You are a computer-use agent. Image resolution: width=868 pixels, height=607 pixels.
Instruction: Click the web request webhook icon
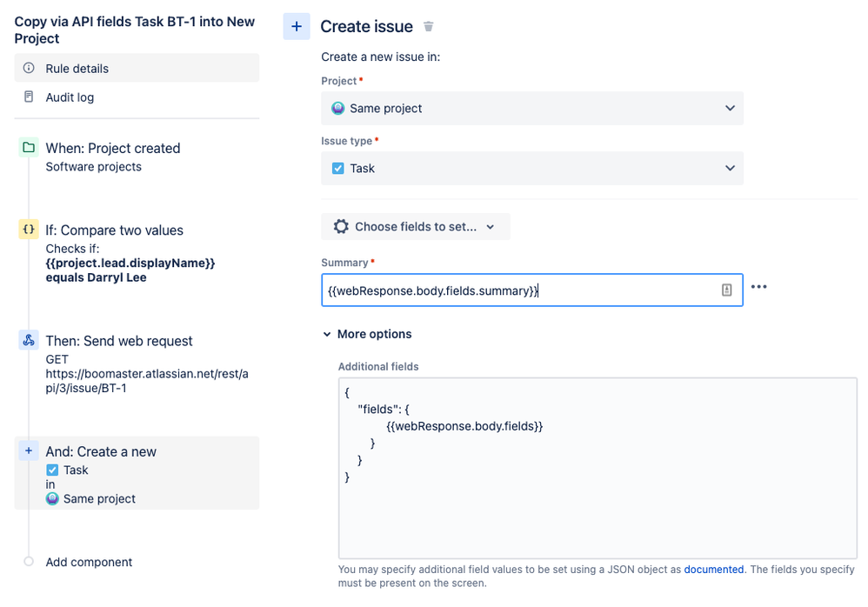pyautogui.click(x=29, y=340)
